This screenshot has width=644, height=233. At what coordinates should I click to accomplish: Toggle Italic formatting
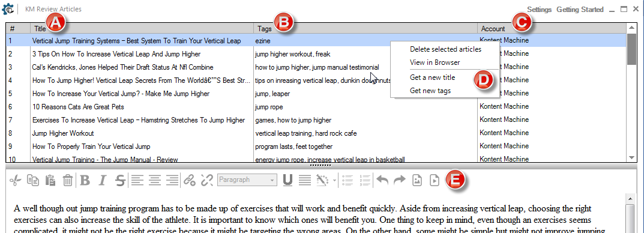tap(103, 180)
